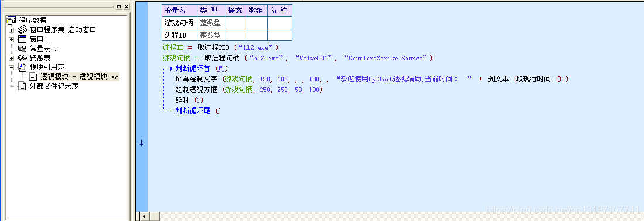This screenshot has height=221, width=644.
Task: Select the 进程ID variable name cell
Action: click(x=180, y=35)
